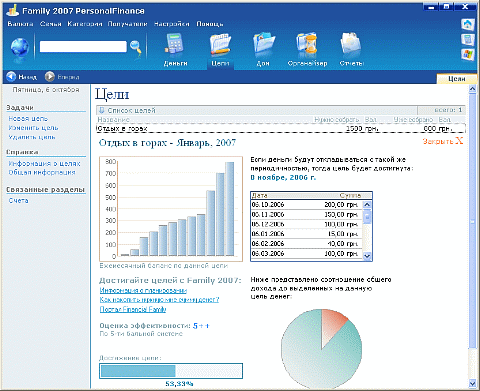
Task: Click the всего: 1 counter
Action: (x=448, y=110)
